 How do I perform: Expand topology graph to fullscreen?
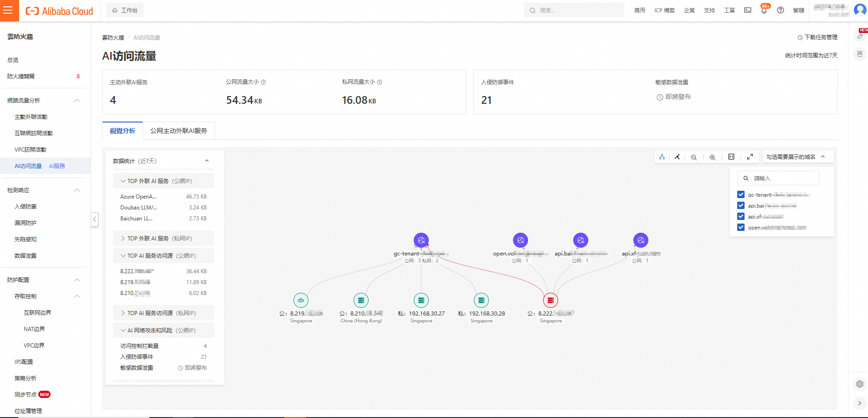[750, 157]
